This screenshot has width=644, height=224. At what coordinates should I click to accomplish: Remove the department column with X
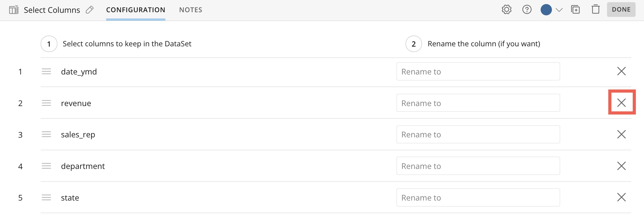point(621,166)
